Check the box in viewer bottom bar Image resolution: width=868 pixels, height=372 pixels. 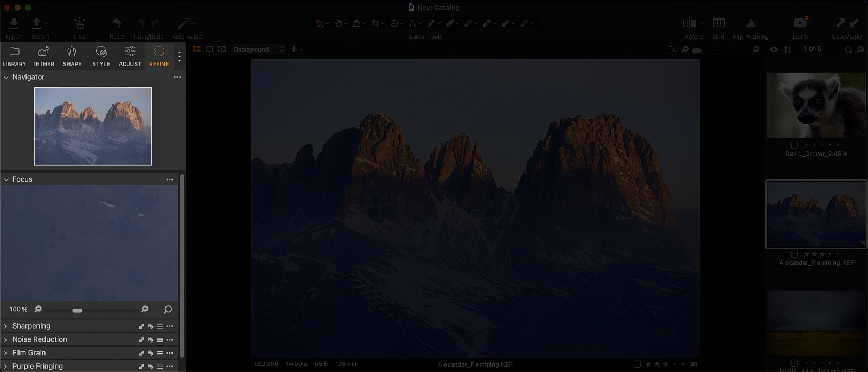tap(637, 364)
